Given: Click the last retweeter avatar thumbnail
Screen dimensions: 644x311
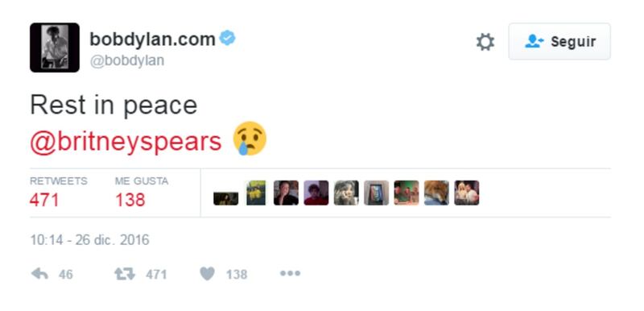Looking at the screenshot, I should (x=467, y=193).
